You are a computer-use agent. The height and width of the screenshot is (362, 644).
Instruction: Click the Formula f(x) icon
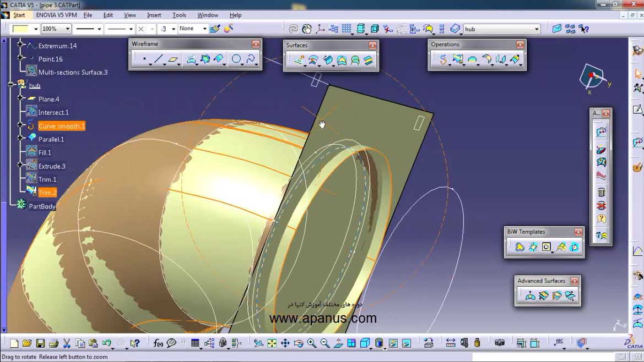[158, 343]
